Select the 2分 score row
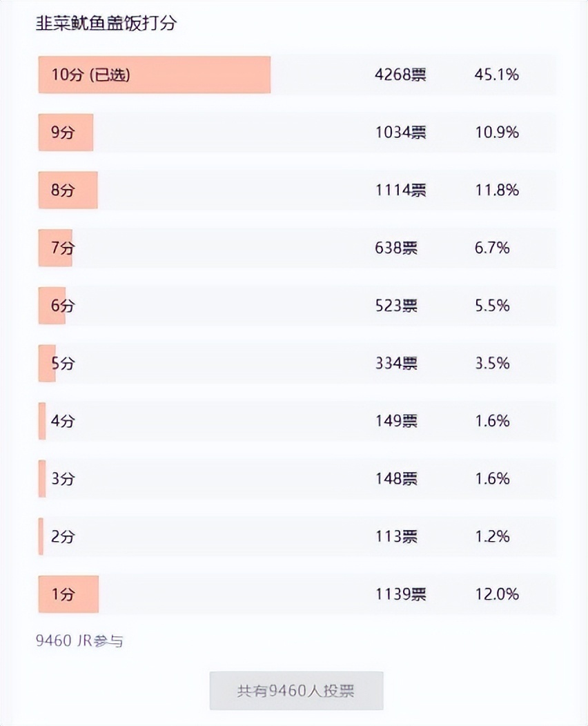The height and width of the screenshot is (726, 588). [297, 536]
